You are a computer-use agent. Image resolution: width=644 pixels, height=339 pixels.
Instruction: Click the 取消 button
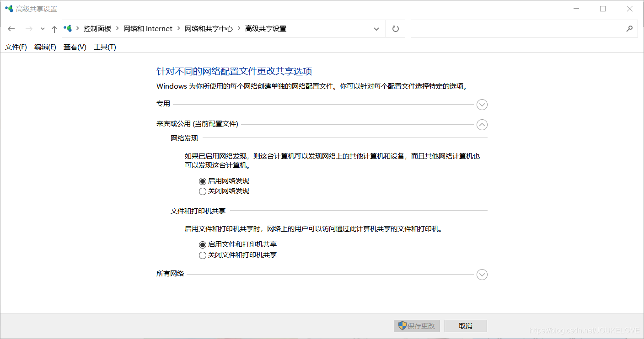click(466, 326)
